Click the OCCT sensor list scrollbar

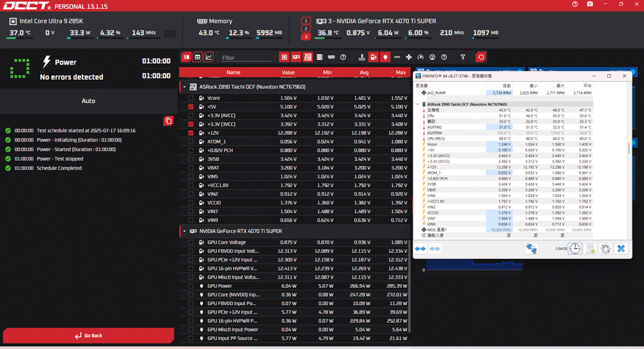coord(409,287)
